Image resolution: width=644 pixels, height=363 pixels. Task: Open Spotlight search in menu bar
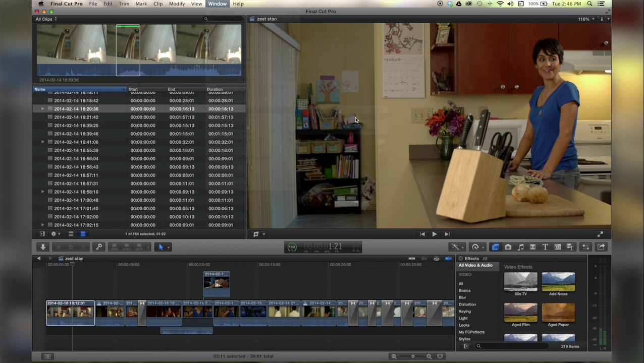(589, 4)
